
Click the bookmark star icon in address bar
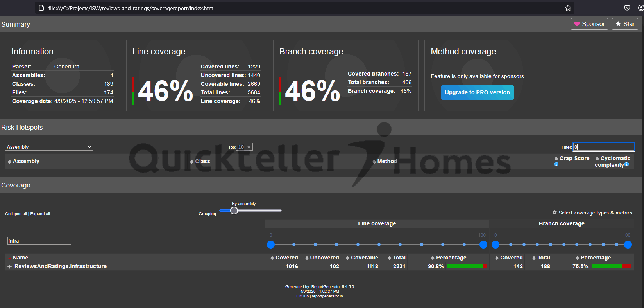(568, 8)
